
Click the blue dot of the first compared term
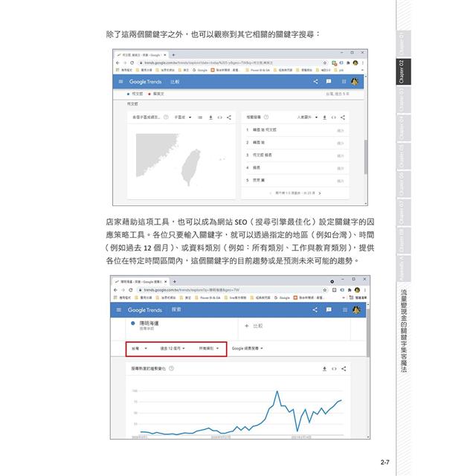click(129, 94)
